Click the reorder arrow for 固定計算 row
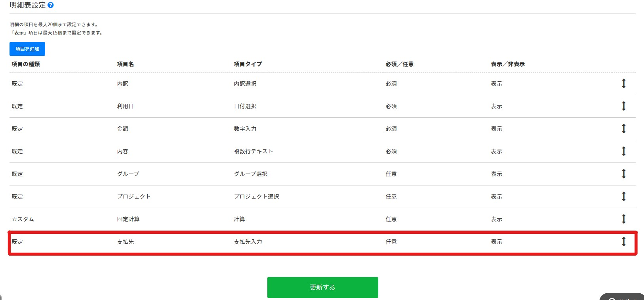644x300 pixels. 623,219
